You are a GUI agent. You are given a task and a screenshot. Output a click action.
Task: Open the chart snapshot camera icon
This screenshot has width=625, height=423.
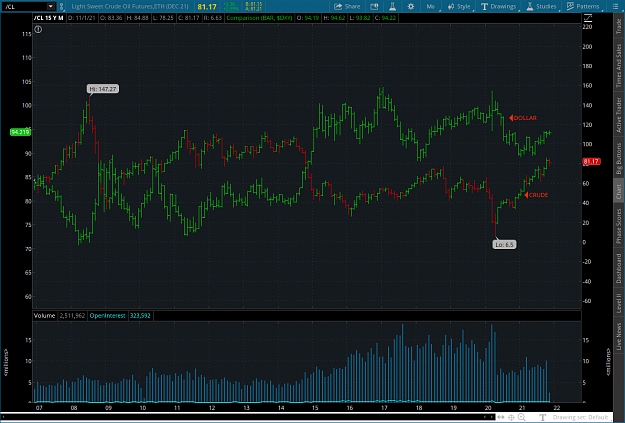click(374, 6)
